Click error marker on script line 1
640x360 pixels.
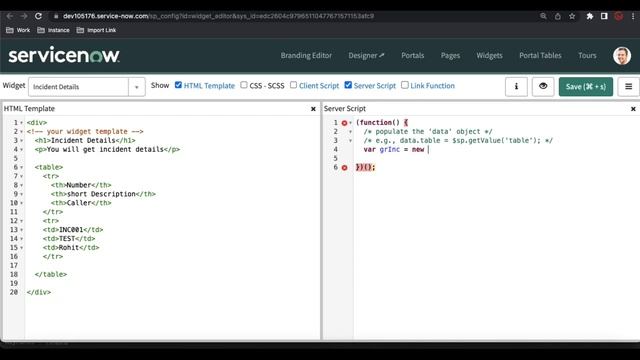(344, 122)
